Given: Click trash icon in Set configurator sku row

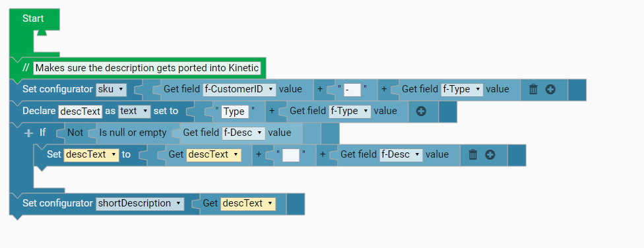Looking at the screenshot, I should [533, 89].
